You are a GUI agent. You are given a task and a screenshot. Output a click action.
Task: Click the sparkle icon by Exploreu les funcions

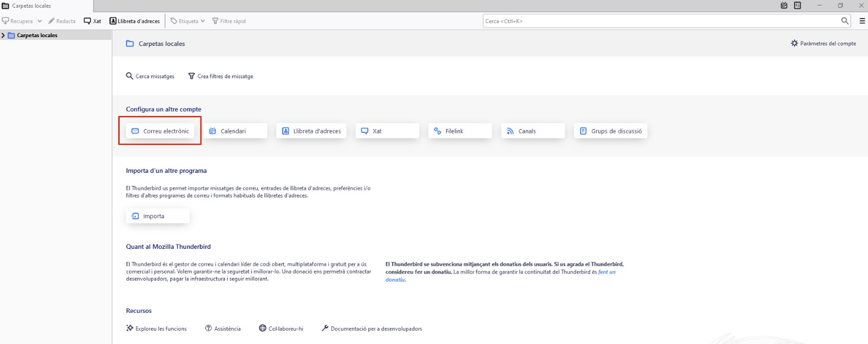[x=130, y=328]
